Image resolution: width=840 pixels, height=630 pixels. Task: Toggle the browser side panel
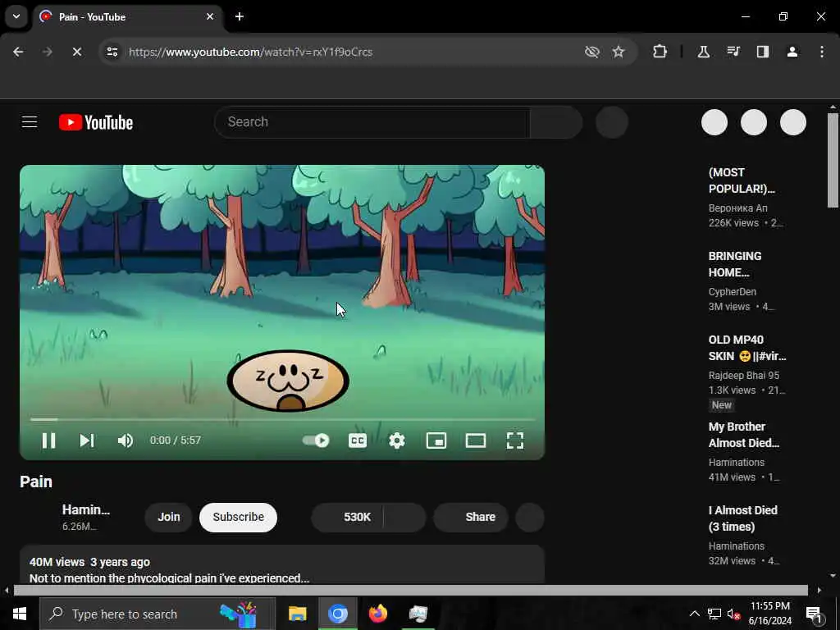(763, 52)
